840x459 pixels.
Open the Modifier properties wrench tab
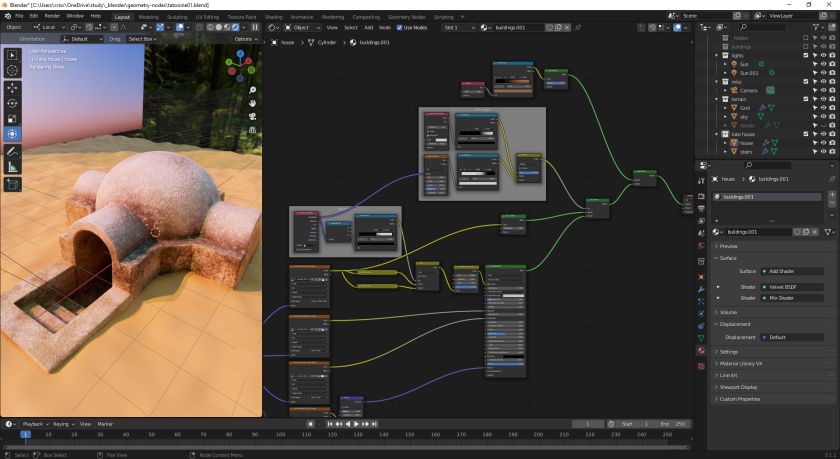click(701, 289)
